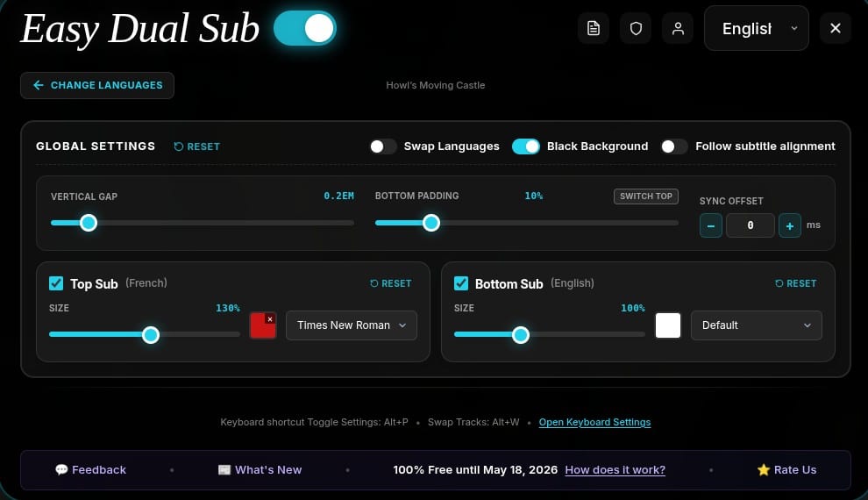Open the Feedback link
Image resolution: width=868 pixels, height=500 pixels.
(x=91, y=470)
